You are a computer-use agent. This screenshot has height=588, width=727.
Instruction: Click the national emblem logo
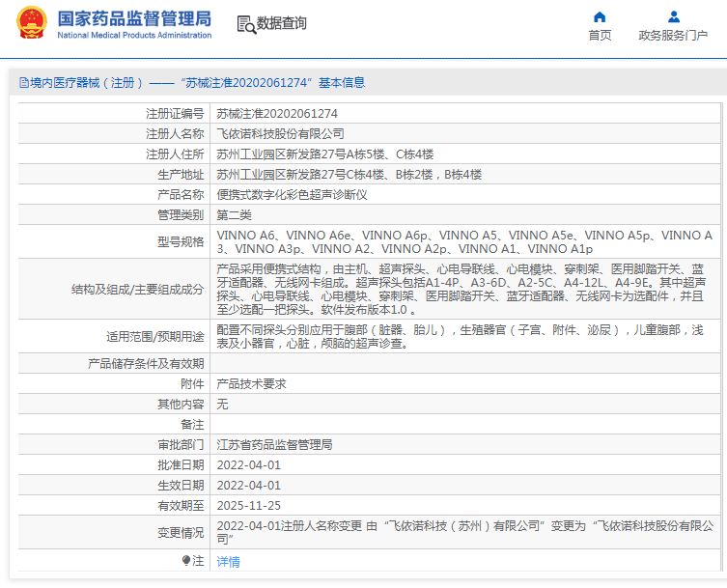32,23
